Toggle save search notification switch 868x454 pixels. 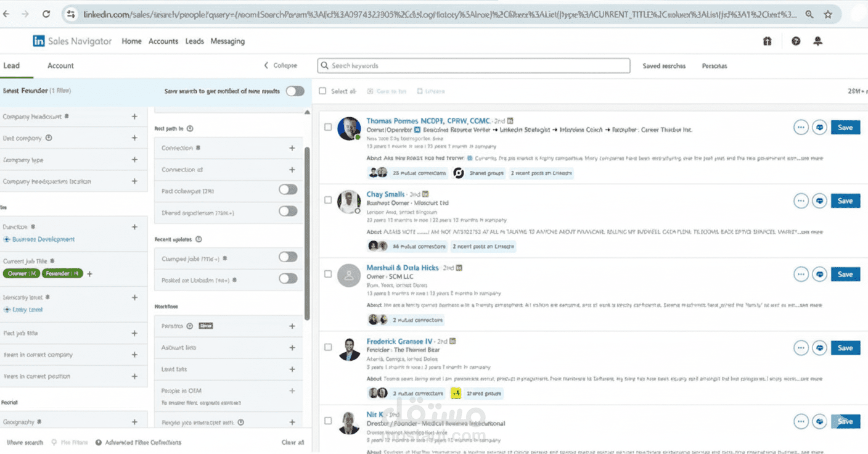tap(295, 91)
